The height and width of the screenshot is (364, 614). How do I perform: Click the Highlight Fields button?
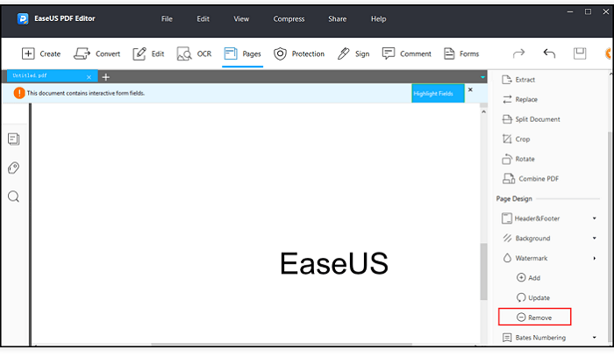click(438, 94)
